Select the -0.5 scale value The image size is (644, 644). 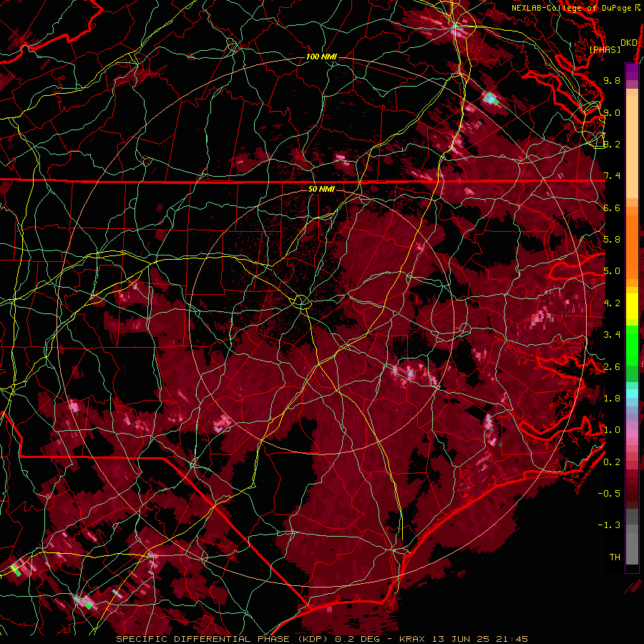(x=609, y=493)
